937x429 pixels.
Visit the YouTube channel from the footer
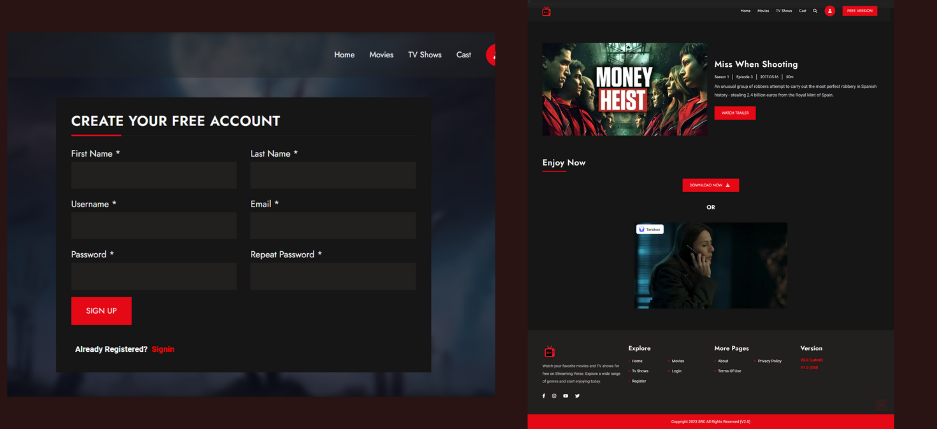pos(566,396)
